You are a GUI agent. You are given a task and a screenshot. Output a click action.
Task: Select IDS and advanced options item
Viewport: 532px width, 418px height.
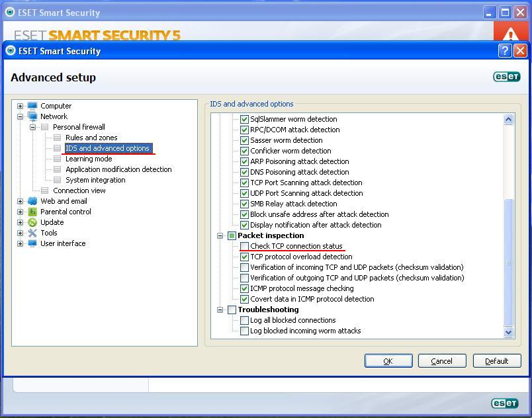[109, 148]
